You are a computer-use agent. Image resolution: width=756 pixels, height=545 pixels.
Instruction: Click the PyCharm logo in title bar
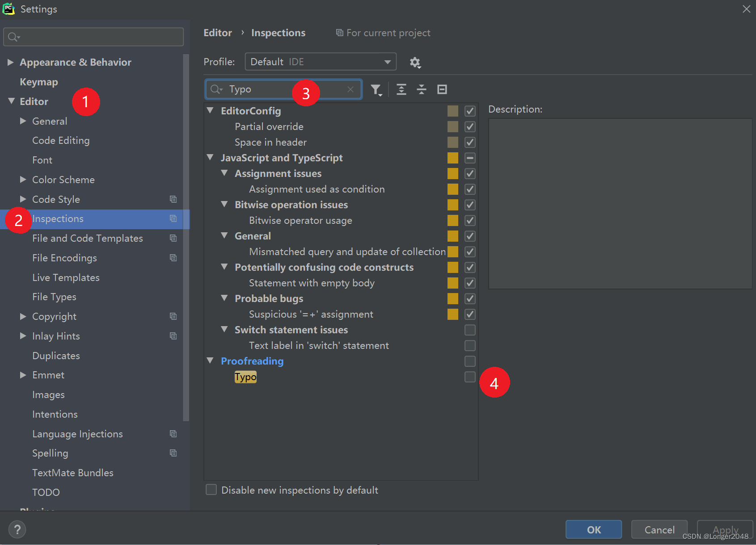click(x=8, y=9)
